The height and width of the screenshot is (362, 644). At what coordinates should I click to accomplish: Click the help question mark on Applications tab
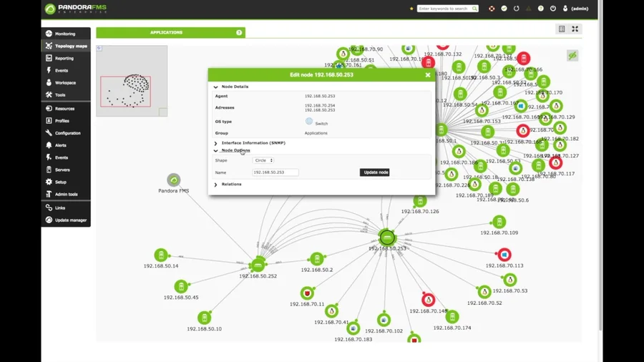pyautogui.click(x=239, y=32)
